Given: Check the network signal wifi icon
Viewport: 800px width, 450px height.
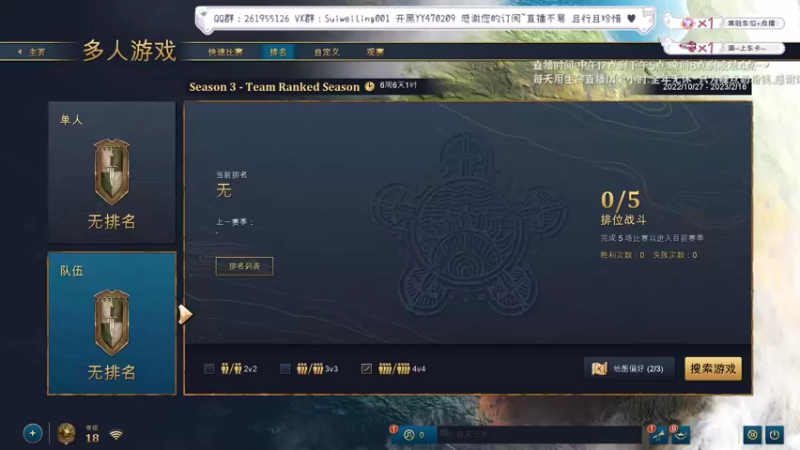Looking at the screenshot, I should coord(116,435).
